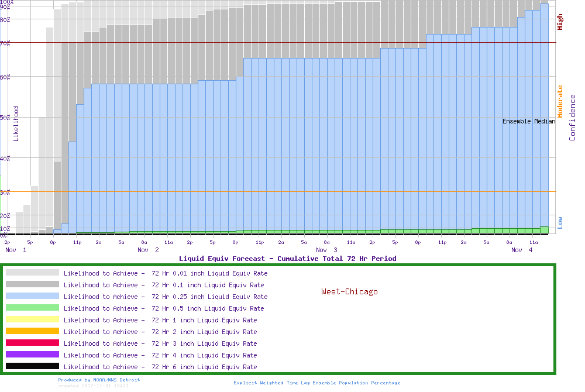
Task: Pick the red 3 inch legend swatch
Action: (32, 343)
